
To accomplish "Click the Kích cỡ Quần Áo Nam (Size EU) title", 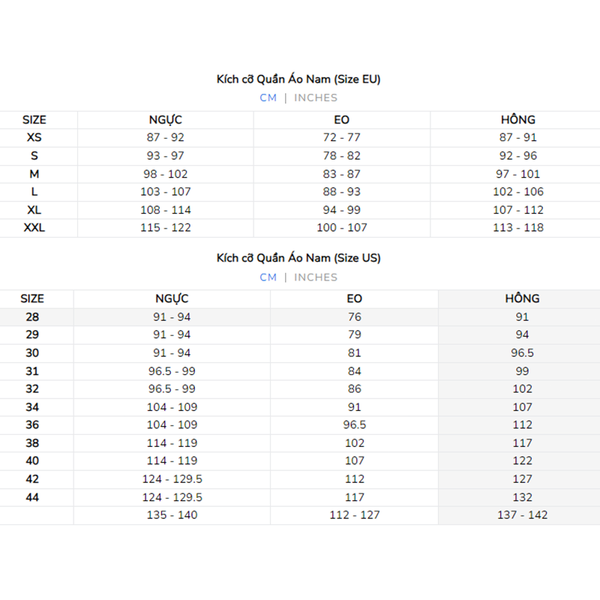I will click(299, 79).
